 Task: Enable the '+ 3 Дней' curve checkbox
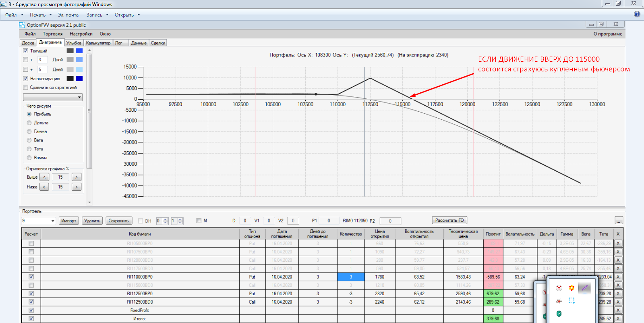[x=26, y=60]
